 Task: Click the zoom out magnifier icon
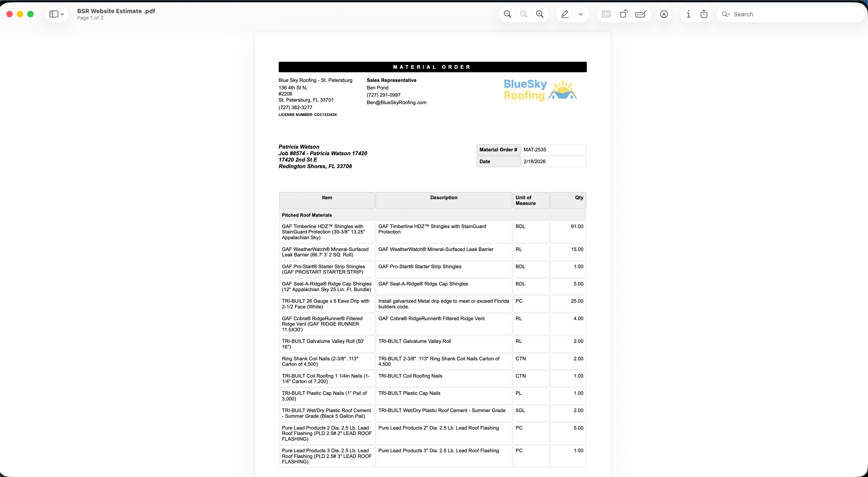[x=507, y=14]
